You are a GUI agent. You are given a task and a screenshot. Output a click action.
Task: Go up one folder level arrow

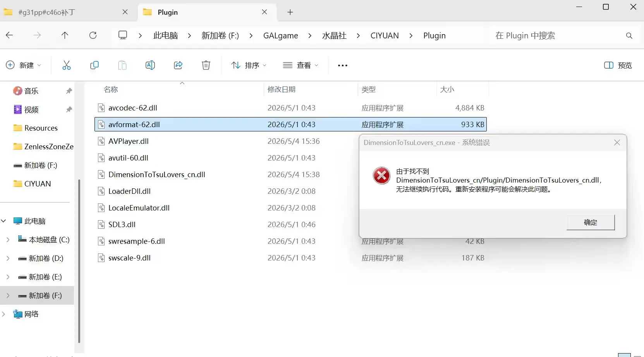[x=65, y=35]
